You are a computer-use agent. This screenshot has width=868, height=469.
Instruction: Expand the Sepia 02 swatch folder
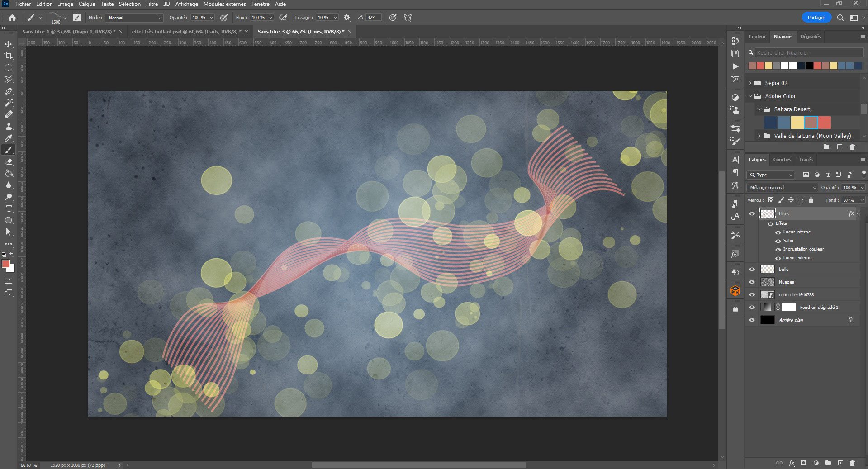[x=750, y=83]
